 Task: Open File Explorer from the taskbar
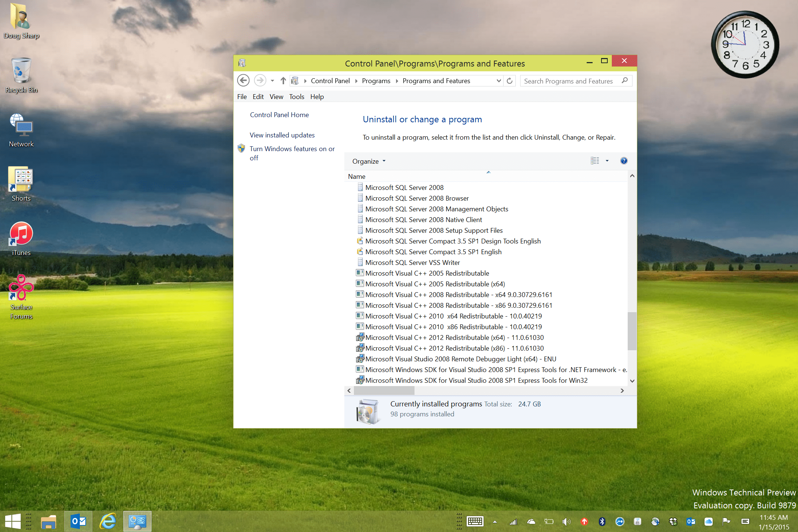(x=48, y=521)
